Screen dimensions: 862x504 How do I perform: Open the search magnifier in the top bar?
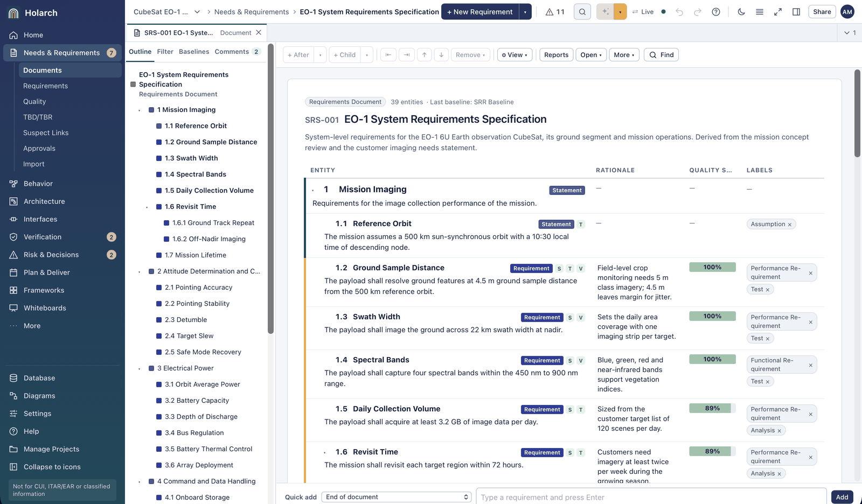point(582,12)
